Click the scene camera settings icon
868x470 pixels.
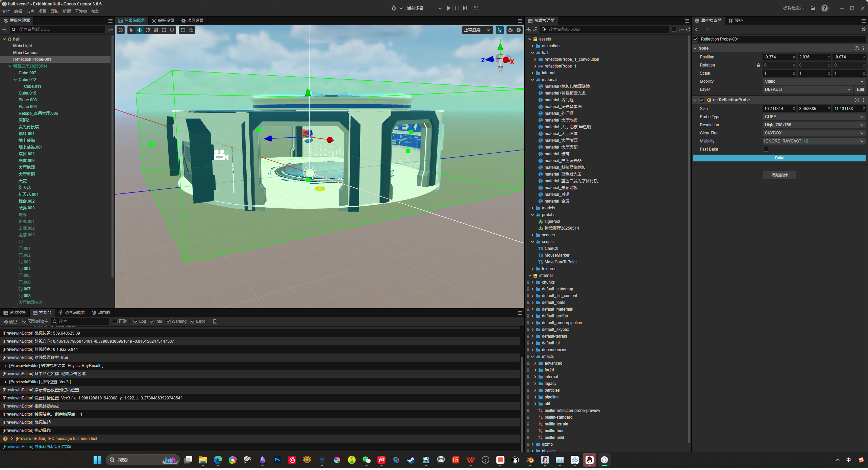(511, 30)
